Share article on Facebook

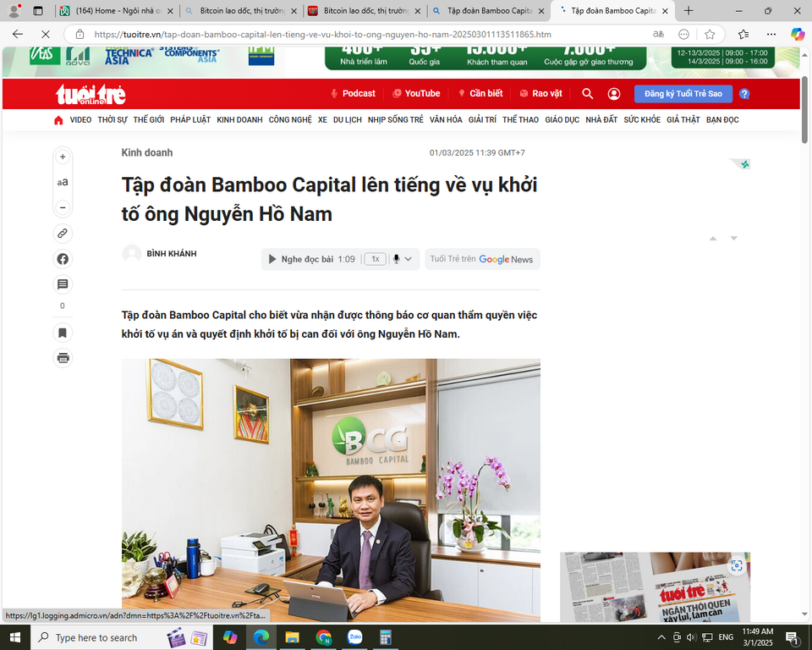pos(63,259)
